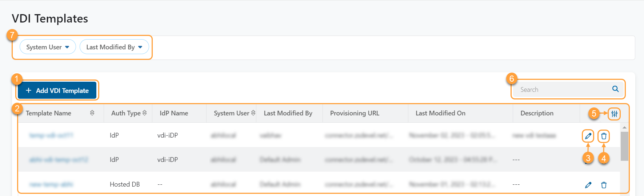644x196 pixels.
Task: Click the delete trash icon in first row
Action: pos(604,136)
